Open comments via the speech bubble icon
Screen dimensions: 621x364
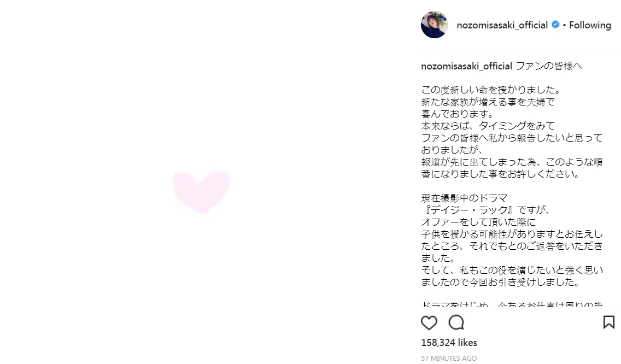click(x=456, y=323)
